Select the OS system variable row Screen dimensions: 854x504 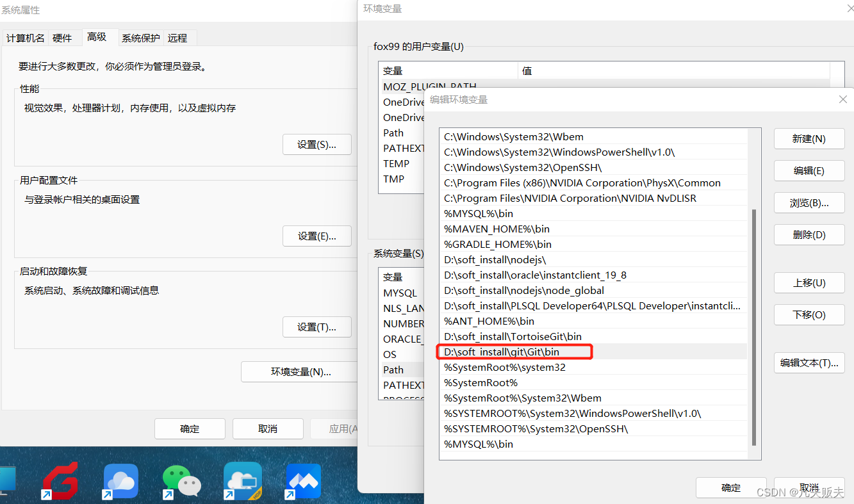pos(402,354)
